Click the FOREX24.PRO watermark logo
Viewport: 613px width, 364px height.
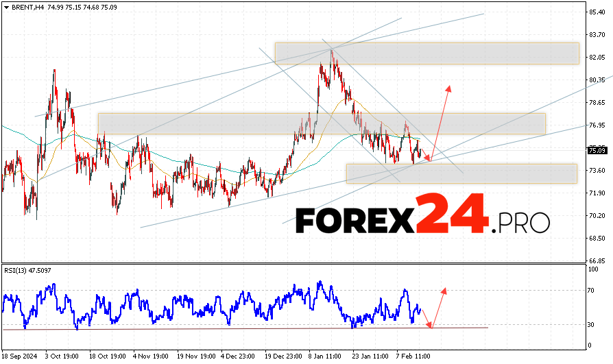[x=422, y=221]
